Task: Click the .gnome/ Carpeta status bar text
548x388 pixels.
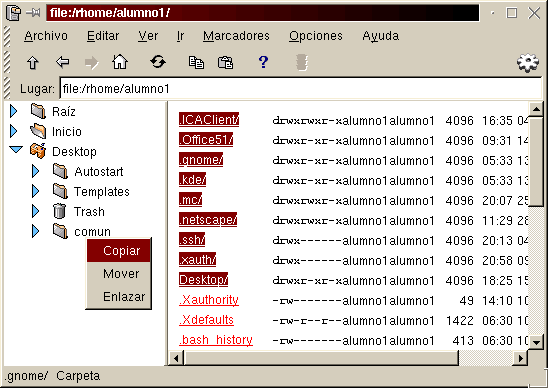Action: click(52, 376)
